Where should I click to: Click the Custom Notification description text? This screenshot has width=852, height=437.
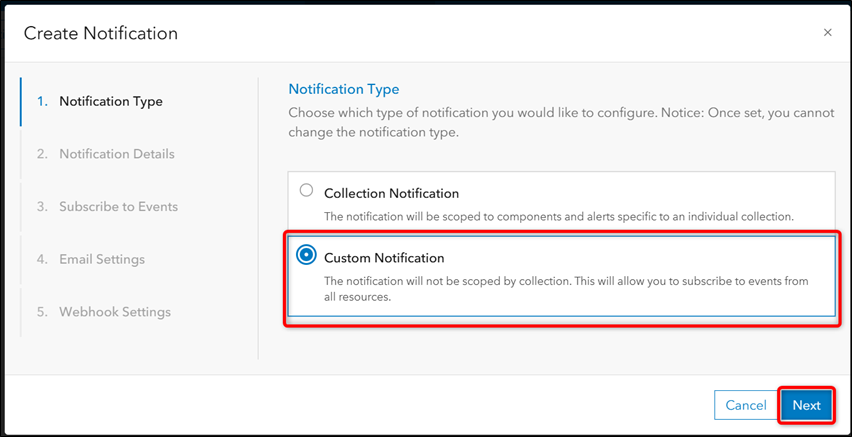click(565, 289)
